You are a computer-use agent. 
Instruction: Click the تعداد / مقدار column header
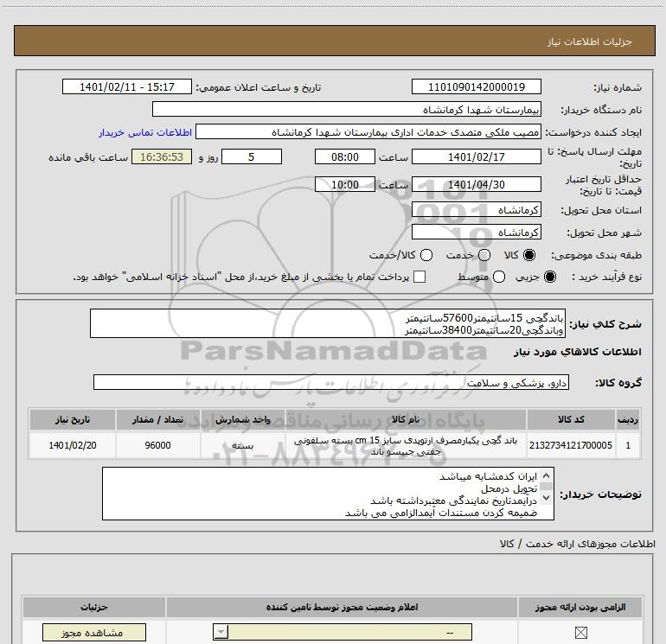coord(157,419)
